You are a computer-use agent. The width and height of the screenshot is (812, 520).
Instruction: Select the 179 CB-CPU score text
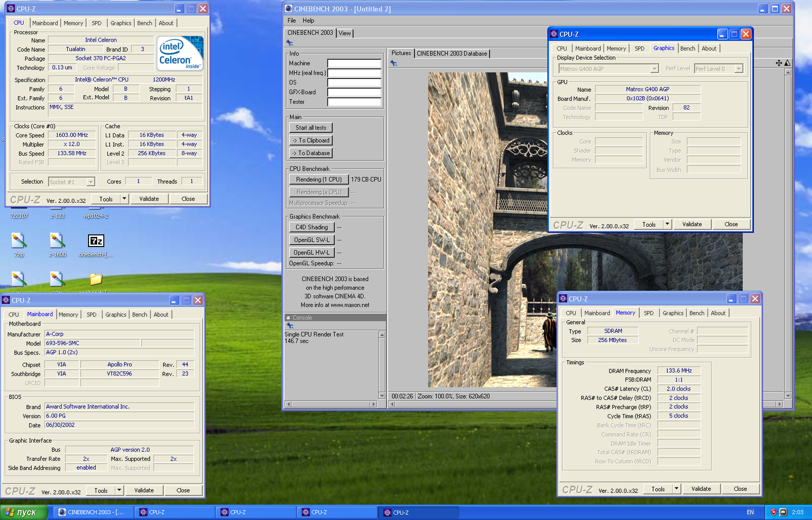(x=366, y=180)
